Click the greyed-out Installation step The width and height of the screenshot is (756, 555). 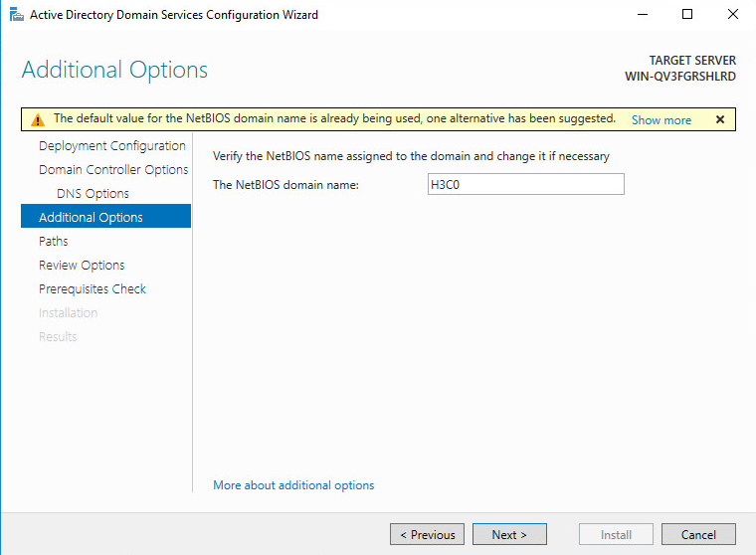pos(68,313)
